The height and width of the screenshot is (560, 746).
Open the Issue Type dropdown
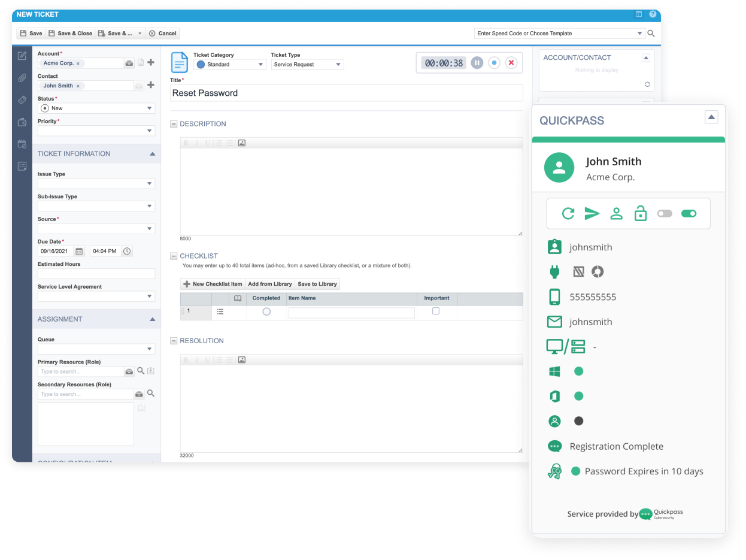96,183
